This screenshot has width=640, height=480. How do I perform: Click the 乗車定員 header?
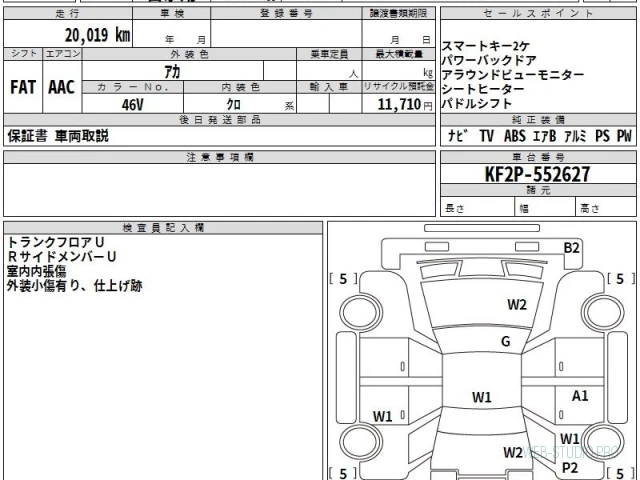(329, 54)
